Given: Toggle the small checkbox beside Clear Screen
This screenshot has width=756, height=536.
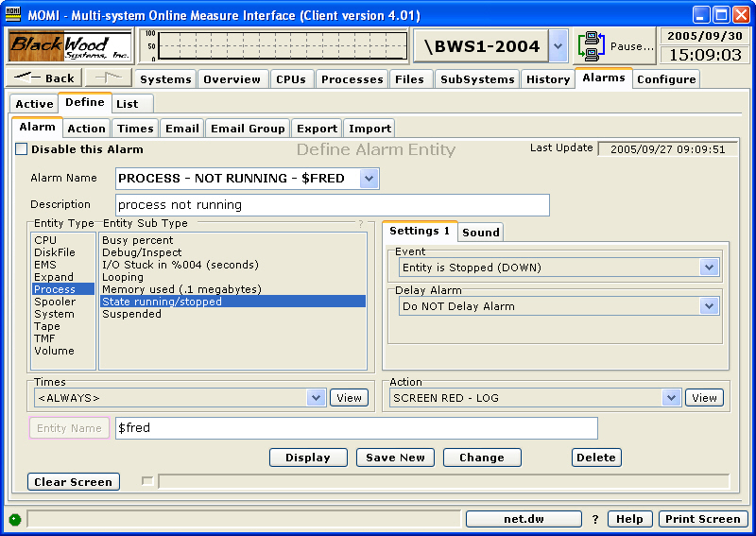Looking at the screenshot, I should tap(146, 481).
